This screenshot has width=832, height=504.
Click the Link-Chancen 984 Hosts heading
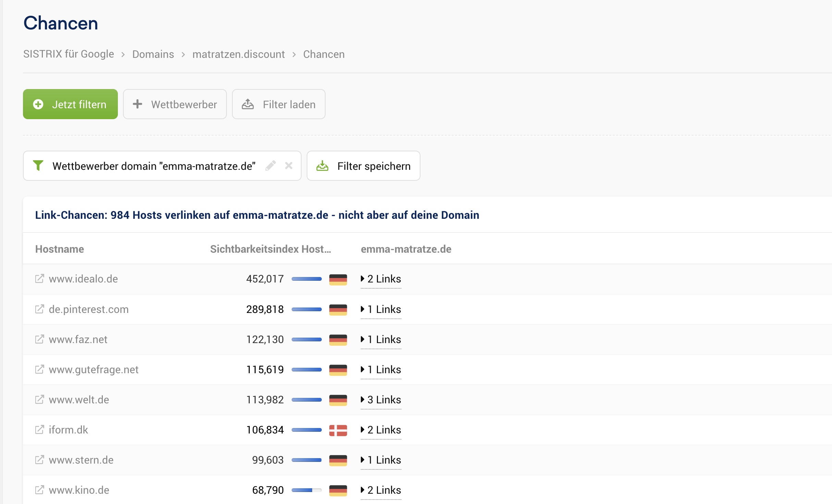(x=257, y=215)
